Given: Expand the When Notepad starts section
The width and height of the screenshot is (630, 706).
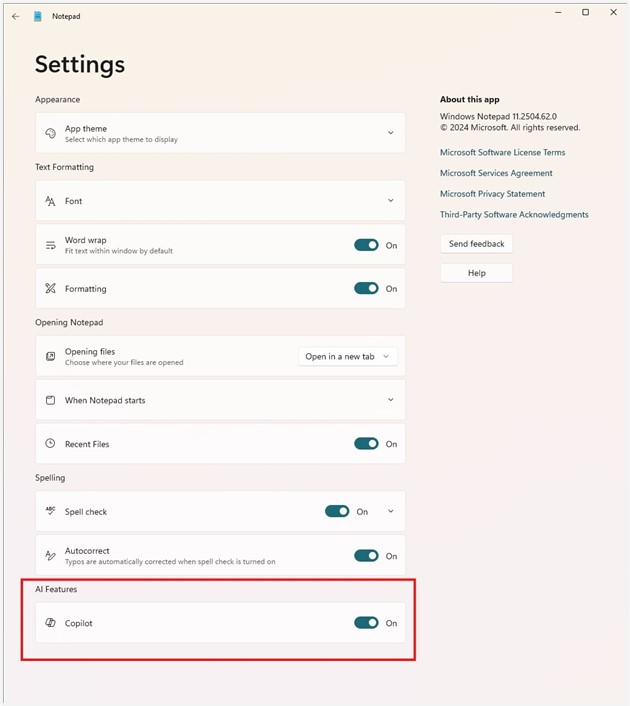Looking at the screenshot, I should click(x=390, y=400).
